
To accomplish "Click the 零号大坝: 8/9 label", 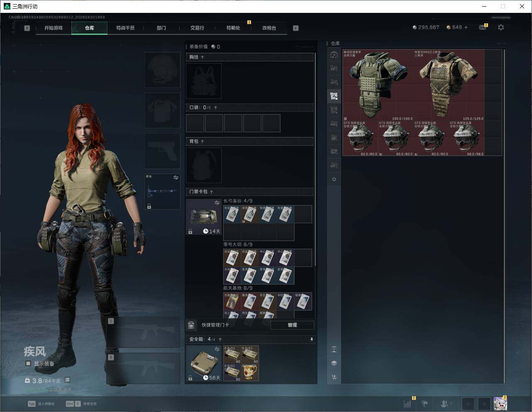I will pos(238,245).
